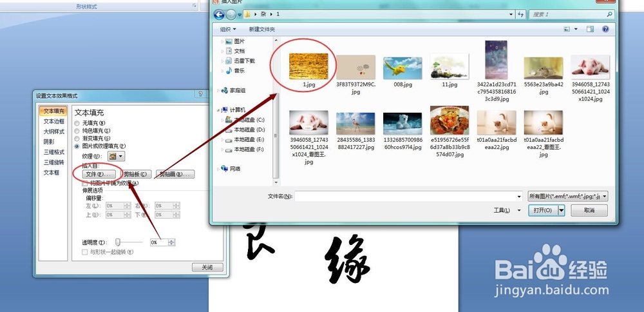Select the 11.jpg thumbnail
The width and height of the screenshot is (644, 312).
450,66
